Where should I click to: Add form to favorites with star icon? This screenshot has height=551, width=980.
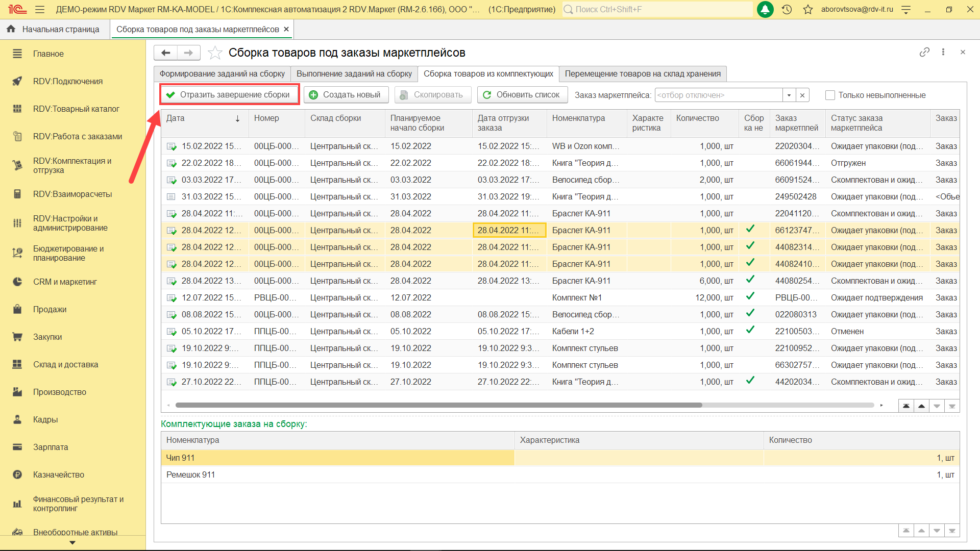pyautogui.click(x=215, y=53)
